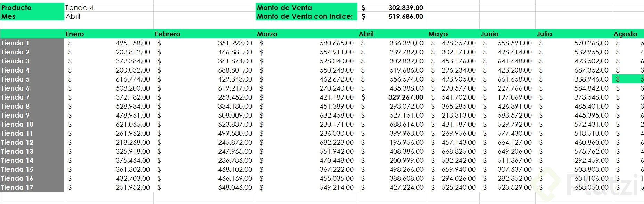This screenshot has width=644, height=204.
Task: Click the Enero column header
Action: [x=75, y=34]
